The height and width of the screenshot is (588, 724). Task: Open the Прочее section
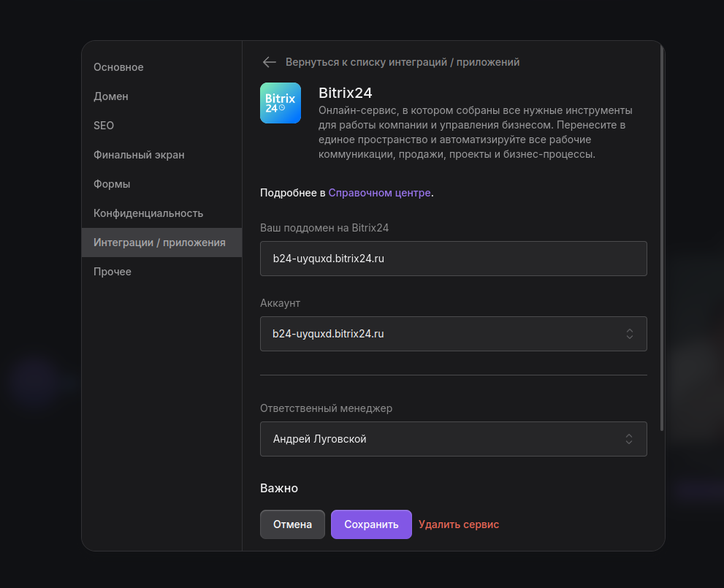113,272
